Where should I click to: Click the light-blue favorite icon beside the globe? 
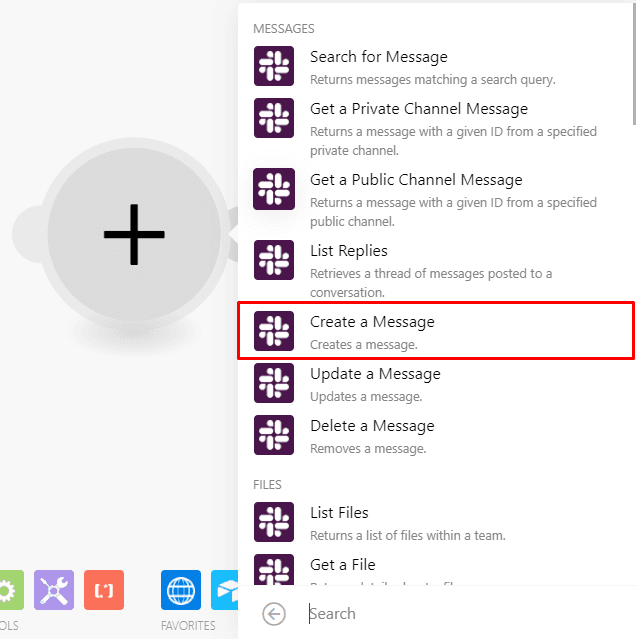(x=227, y=590)
